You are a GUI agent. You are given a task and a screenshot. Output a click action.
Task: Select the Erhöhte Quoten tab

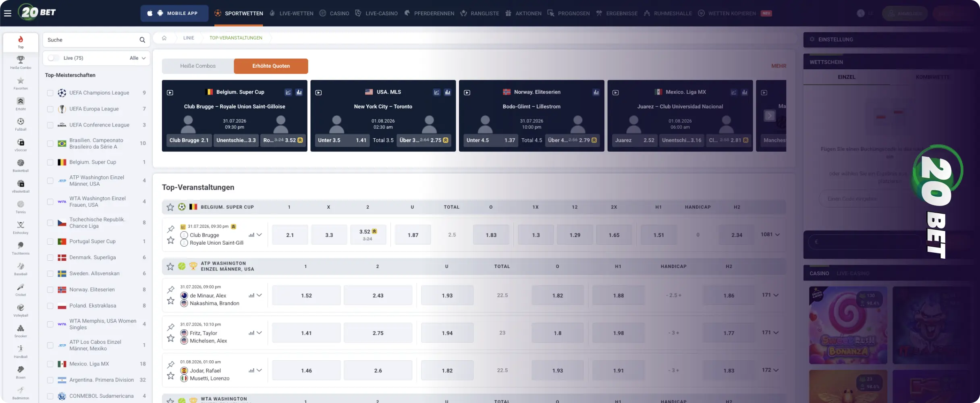[x=271, y=66]
